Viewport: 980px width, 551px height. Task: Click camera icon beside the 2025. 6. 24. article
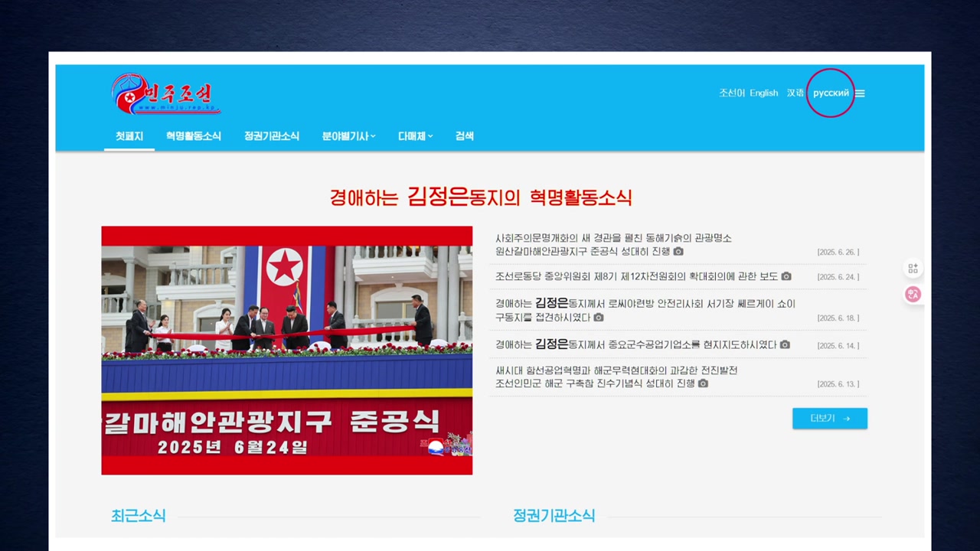coord(786,276)
